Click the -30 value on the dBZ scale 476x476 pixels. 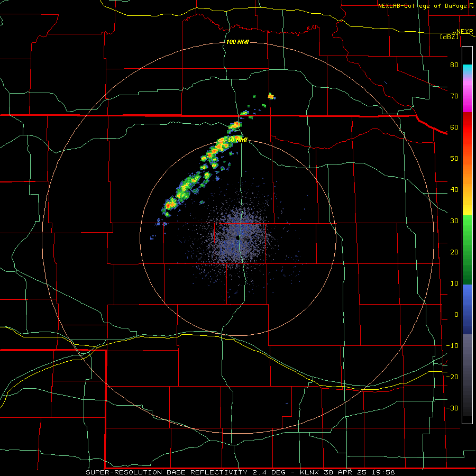[452, 408]
